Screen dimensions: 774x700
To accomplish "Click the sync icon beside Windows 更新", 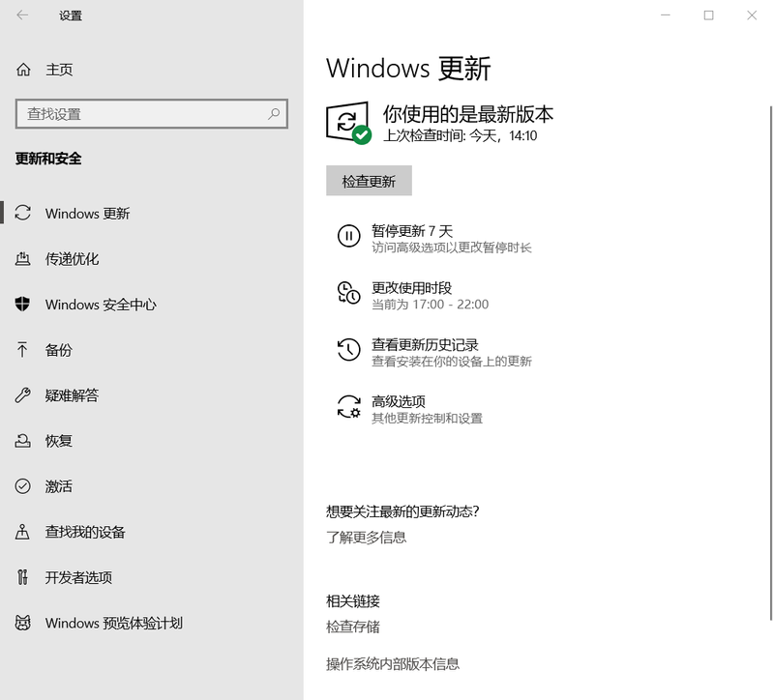I will coord(22,213).
